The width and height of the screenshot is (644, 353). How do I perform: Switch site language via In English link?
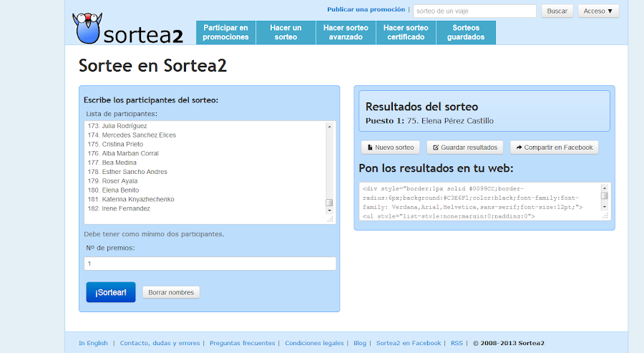[x=93, y=343]
